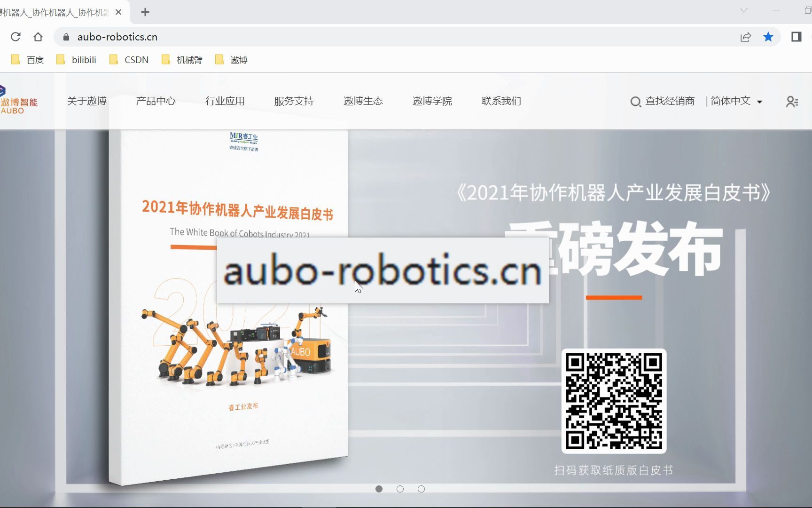Reload the page with the refresh icon
Screen dimensions: 812x508
(x=16, y=37)
